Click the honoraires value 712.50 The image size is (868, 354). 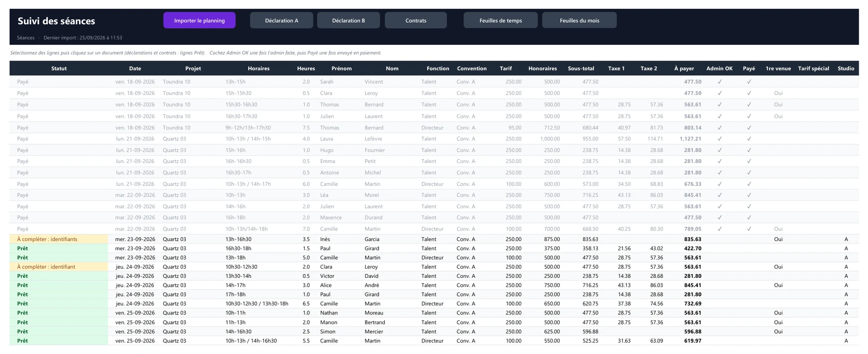[552, 128]
